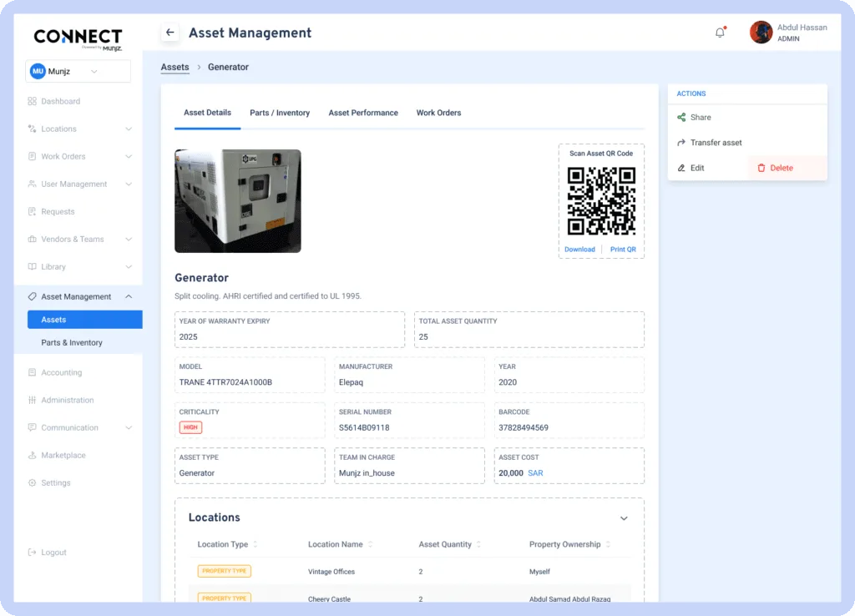Expand the User Management sidebar menu
This screenshot has height=616, width=855.
click(129, 184)
